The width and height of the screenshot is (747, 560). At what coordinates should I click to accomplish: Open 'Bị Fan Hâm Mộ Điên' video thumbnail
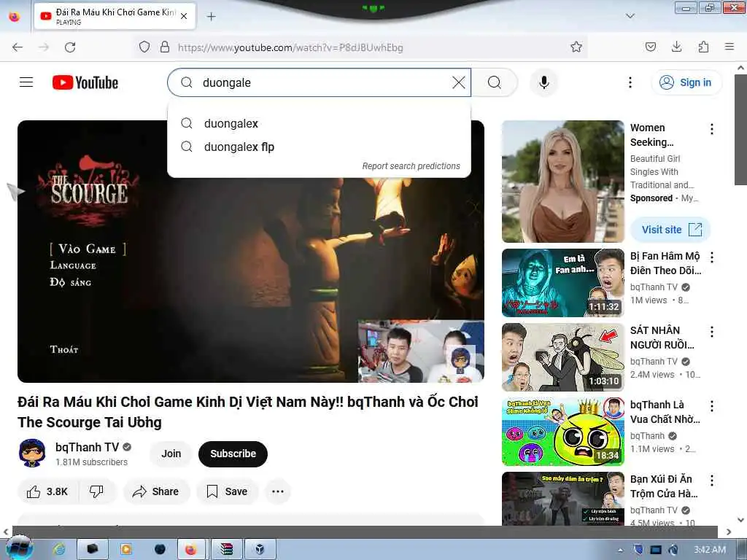[x=562, y=283]
